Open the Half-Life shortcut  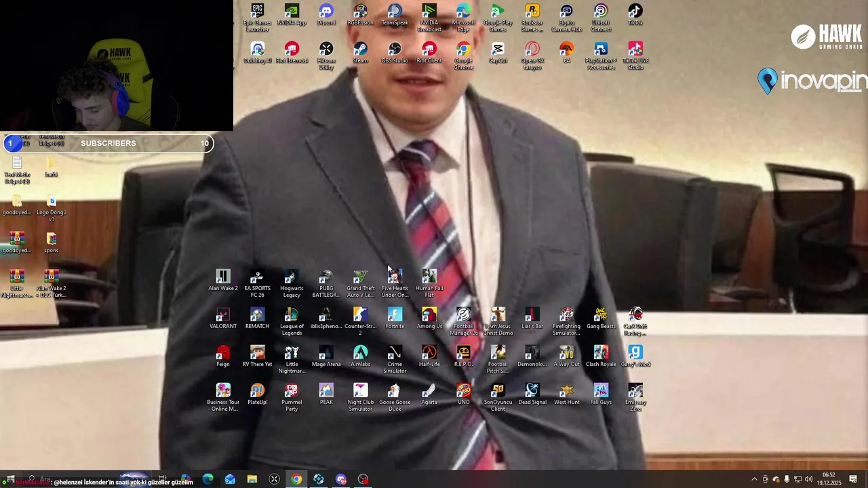tap(429, 357)
